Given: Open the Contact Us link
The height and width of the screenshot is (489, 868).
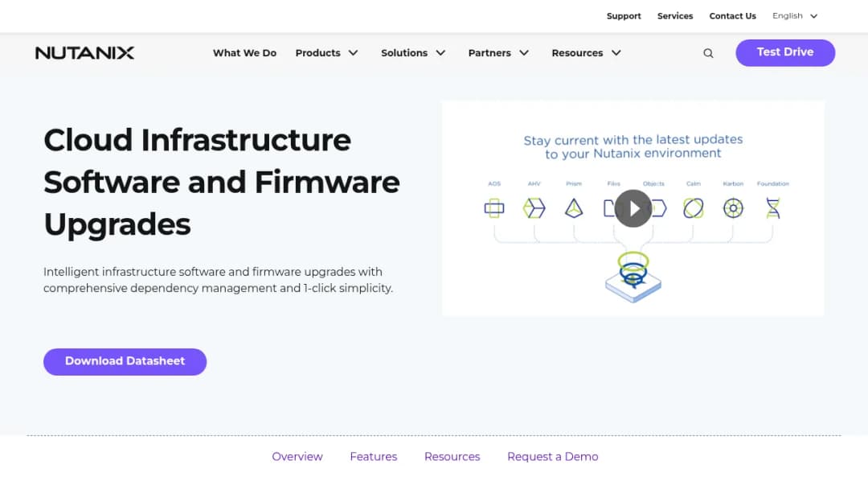Looking at the screenshot, I should pyautogui.click(x=732, y=16).
